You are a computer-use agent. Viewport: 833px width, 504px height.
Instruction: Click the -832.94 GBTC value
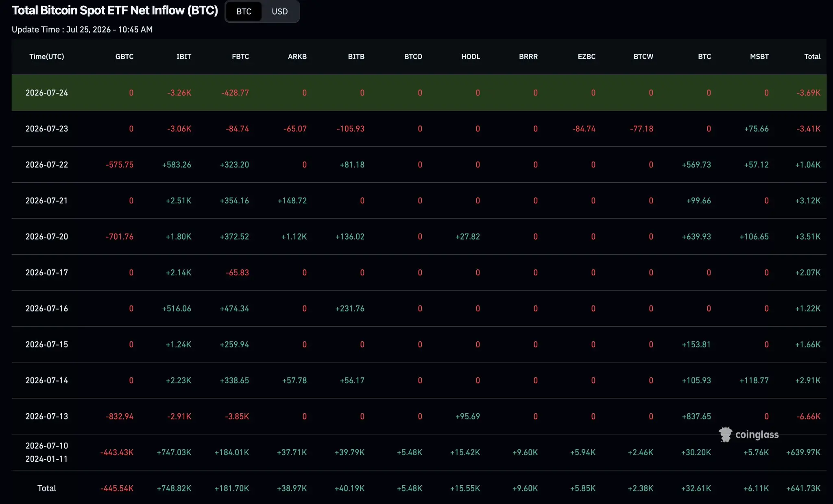pos(120,416)
